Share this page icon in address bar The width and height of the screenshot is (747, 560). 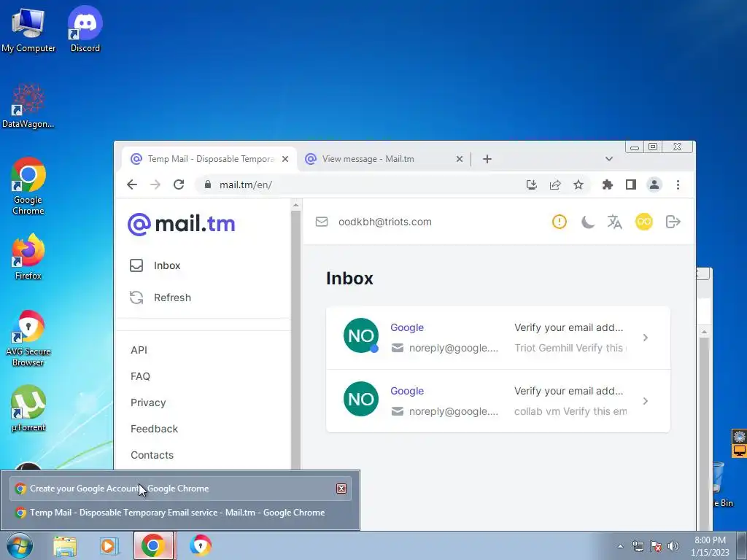[555, 184]
